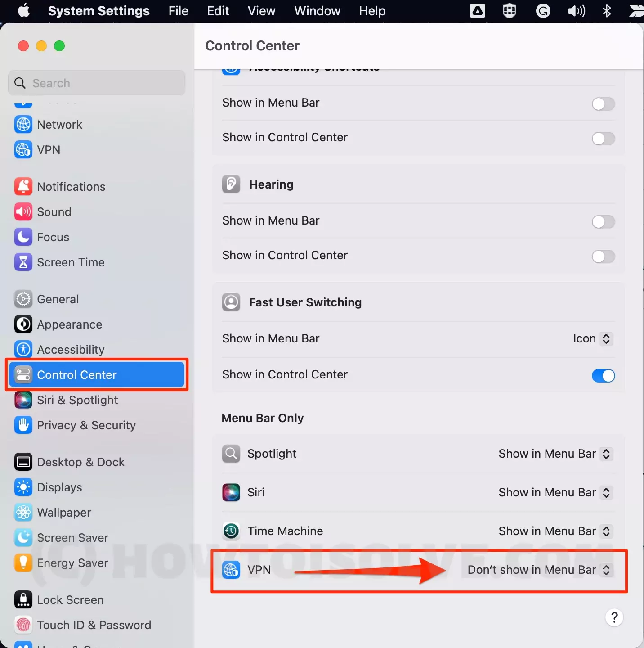Screen dimensions: 644x648
Task: Click the Time Machine icon in settings pane
Action: click(x=231, y=531)
